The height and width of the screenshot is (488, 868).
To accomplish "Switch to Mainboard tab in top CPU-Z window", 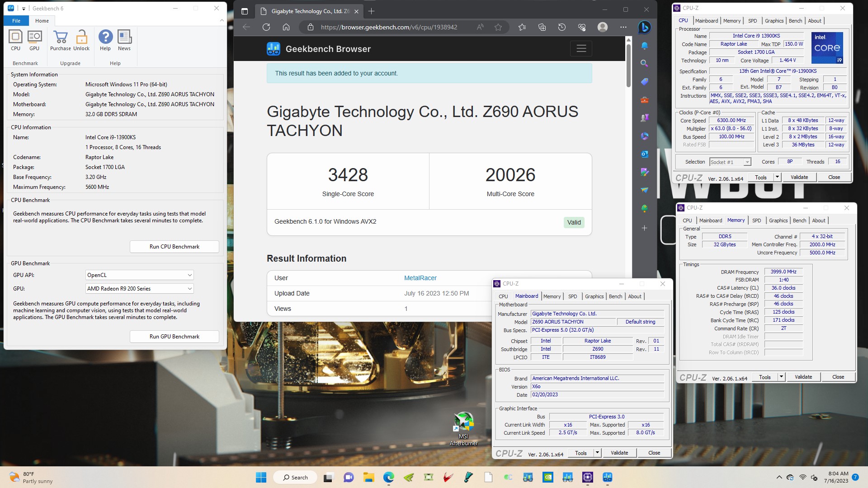I will tap(707, 21).
